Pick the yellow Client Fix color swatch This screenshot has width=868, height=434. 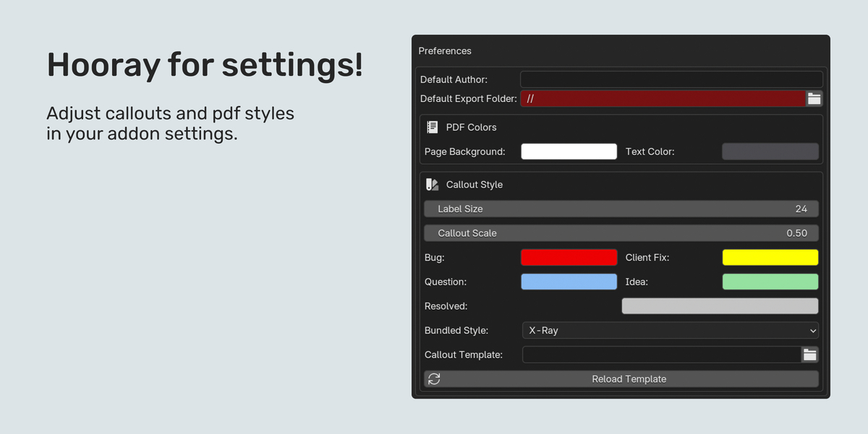pyautogui.click(x=770, y=258)
